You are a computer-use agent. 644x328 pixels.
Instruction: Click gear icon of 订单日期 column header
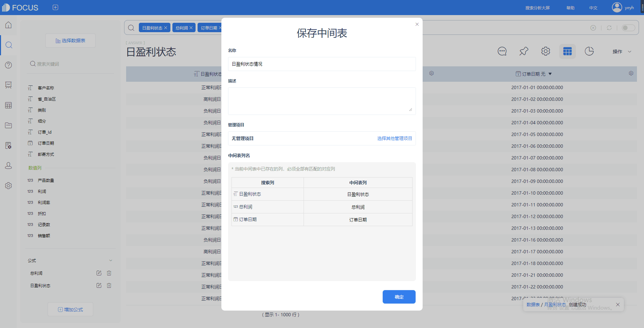[631, 73]
